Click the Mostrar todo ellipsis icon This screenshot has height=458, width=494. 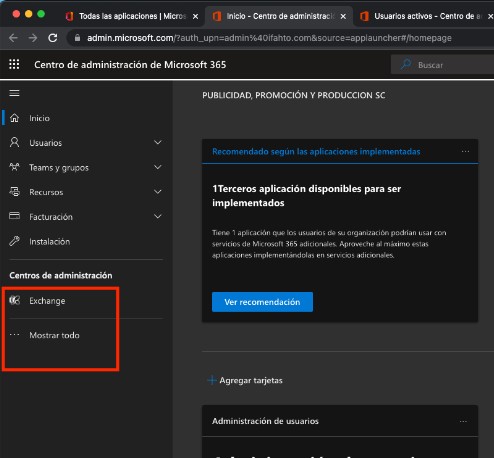[14, 335]
